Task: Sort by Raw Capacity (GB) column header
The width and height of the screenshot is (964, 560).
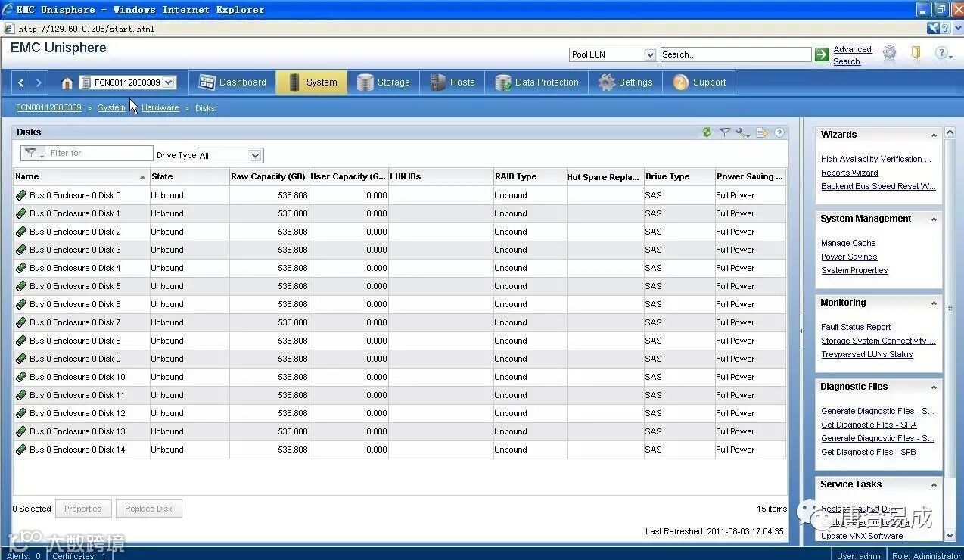Action: tap(269, 176)
